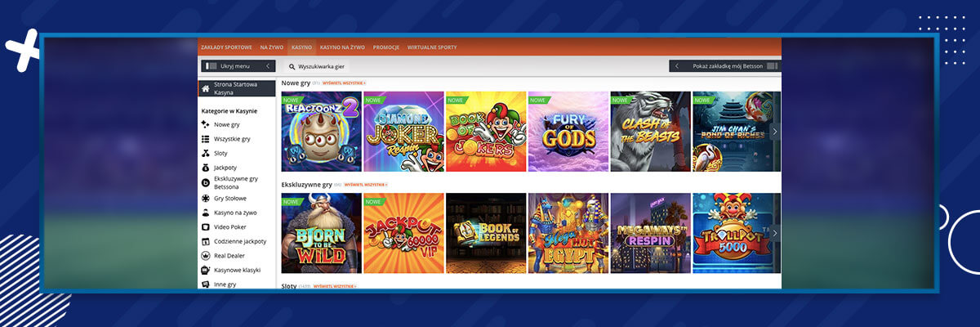Open the Fury of Gods thumbnail
This screenshot has width=980, height=327.
(568, 132)
